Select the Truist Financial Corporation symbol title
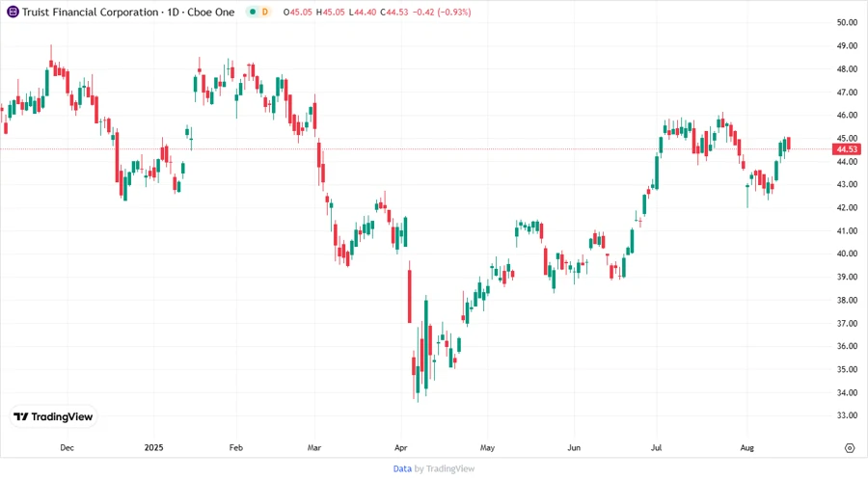 [91, 12]
